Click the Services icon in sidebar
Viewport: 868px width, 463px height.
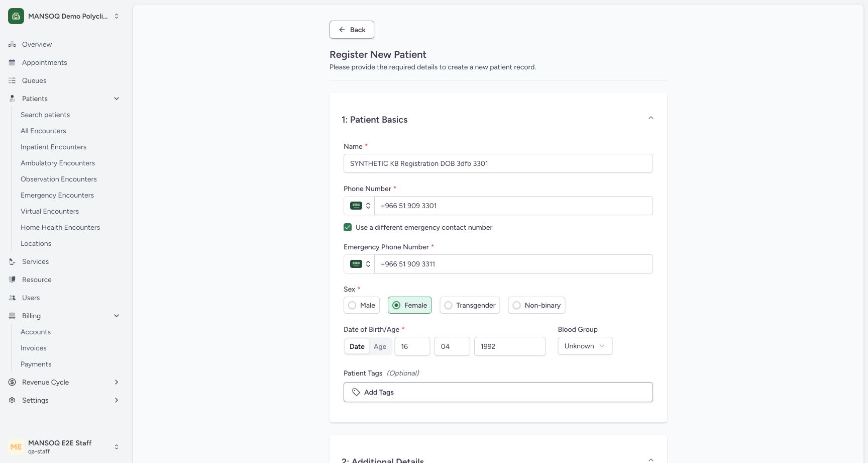(12, 261)
